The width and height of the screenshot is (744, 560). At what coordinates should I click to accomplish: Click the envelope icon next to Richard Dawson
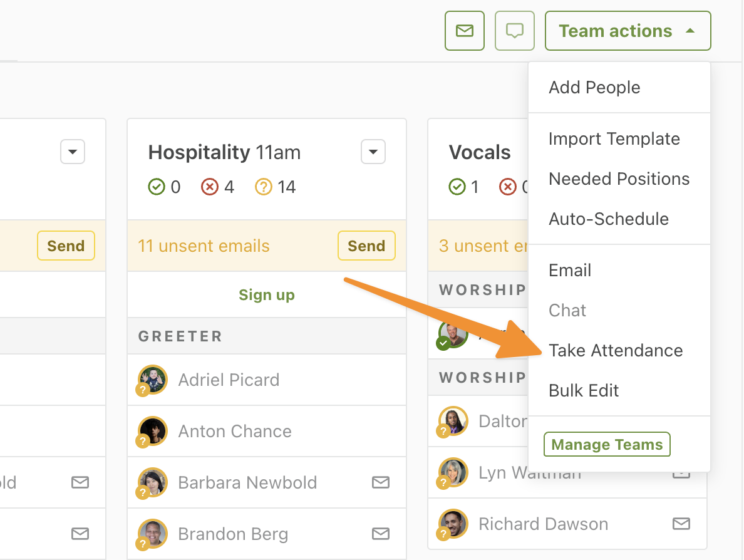681,524
